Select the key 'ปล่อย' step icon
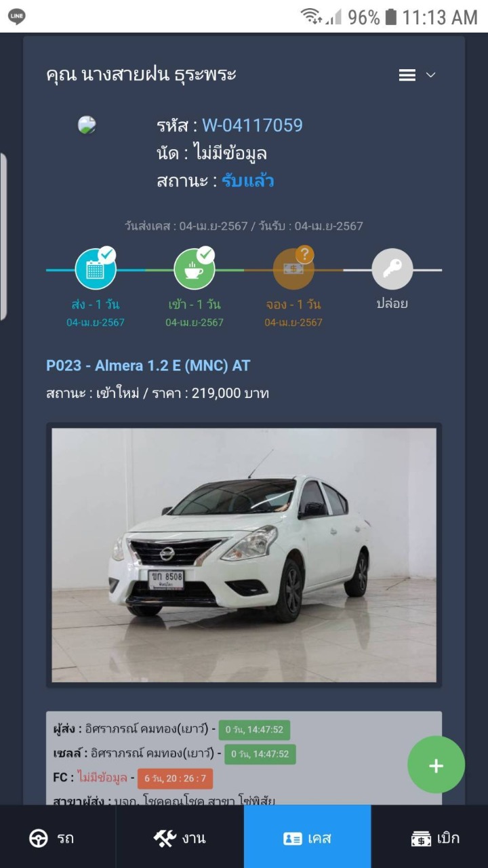 tap(392, 269)
